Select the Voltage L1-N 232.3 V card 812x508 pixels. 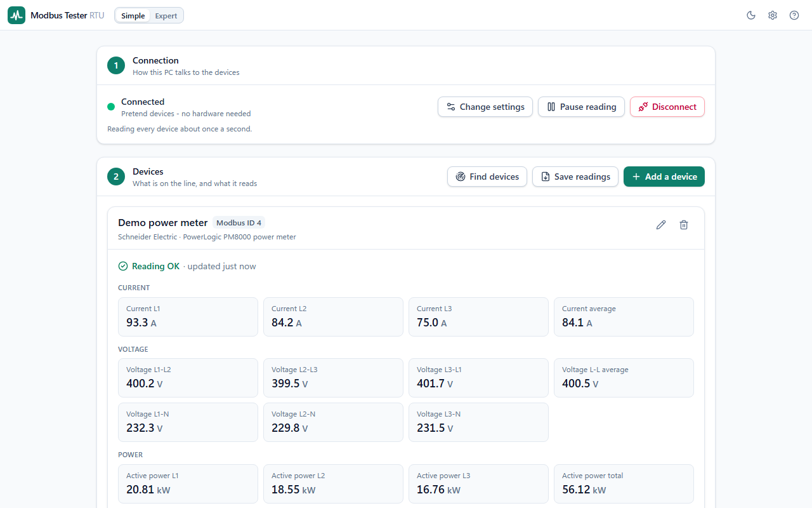tap(188, 422)
